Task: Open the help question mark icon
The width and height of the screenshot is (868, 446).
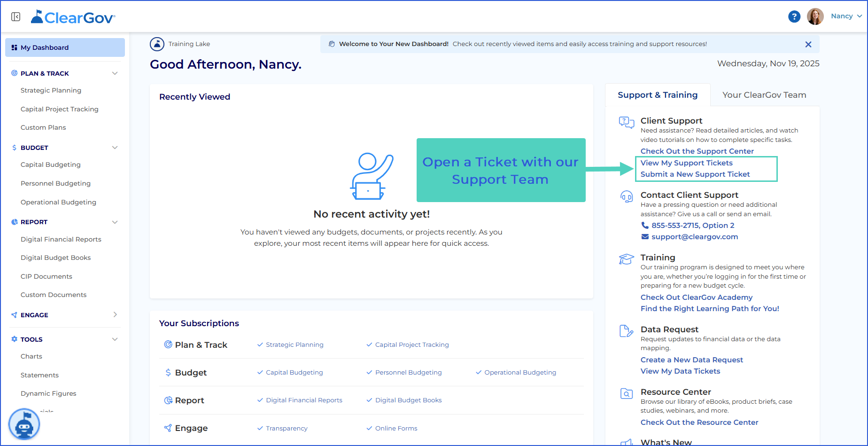Action: click(794, 16)
